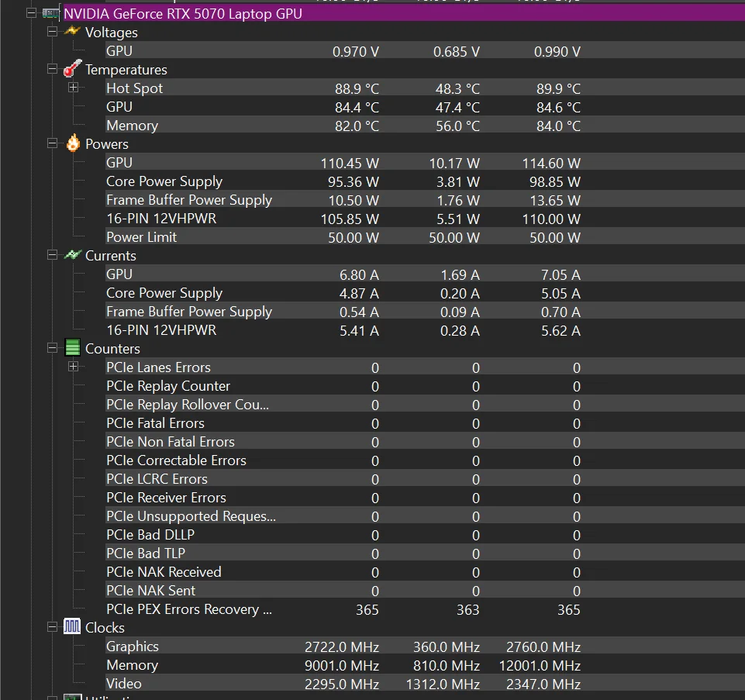
Task: Select Core Power Supply row showing 4.87 A
Action: pyautogui.click(x=425, y=293)
